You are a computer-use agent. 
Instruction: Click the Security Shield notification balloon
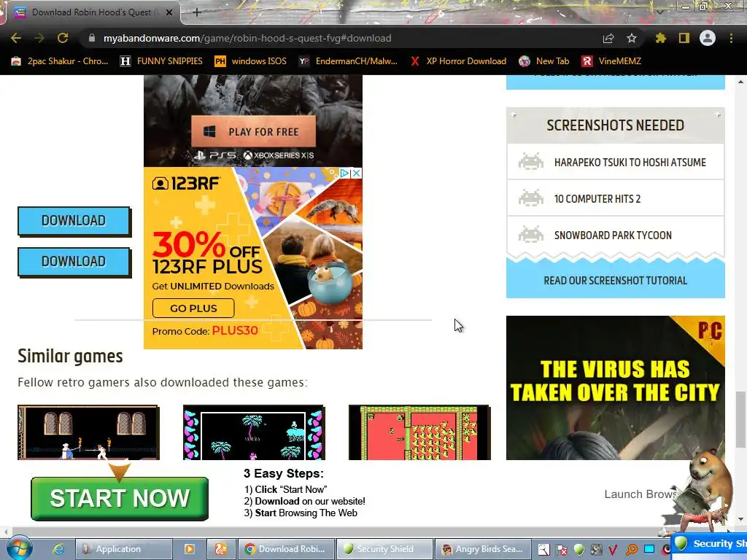[x=709, y=543]
